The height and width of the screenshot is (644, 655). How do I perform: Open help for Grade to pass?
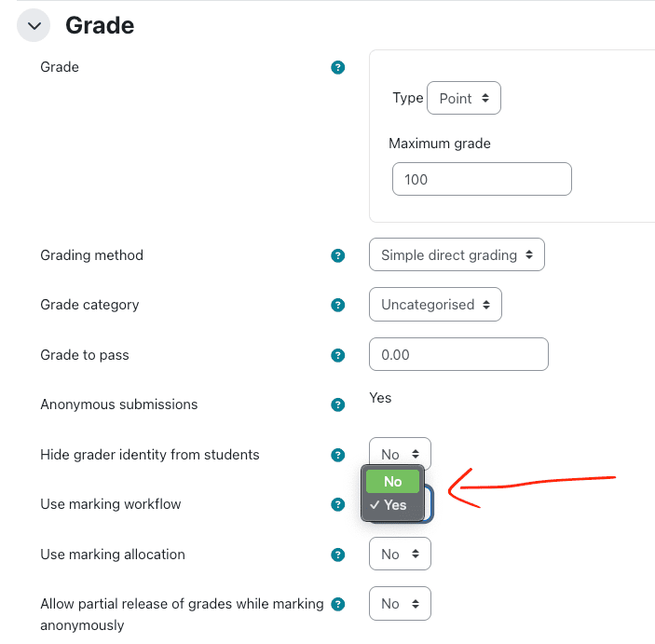point(338,355)
